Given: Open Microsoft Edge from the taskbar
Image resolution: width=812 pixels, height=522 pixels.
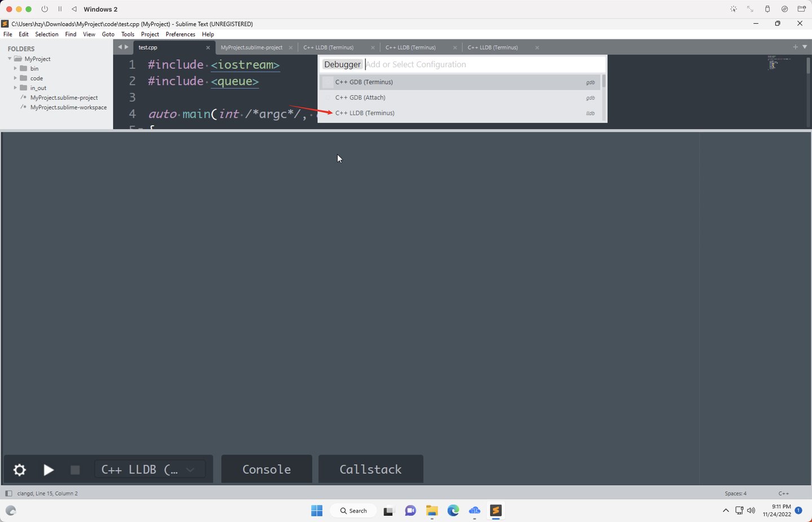Looking at the screenshot, I should (x=453, y=511).
